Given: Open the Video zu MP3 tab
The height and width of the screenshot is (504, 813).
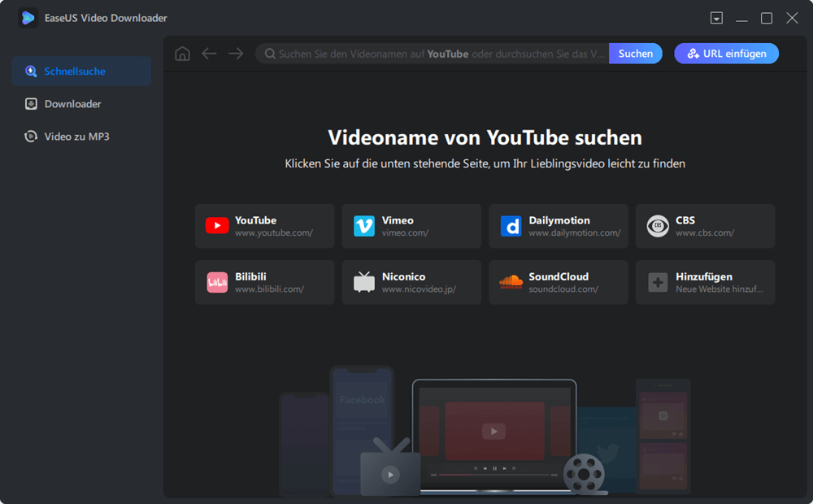Looking at the screenshot, I should (81, 137).
